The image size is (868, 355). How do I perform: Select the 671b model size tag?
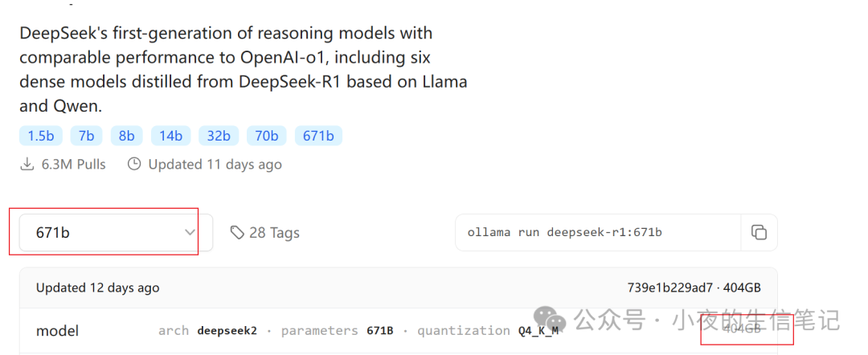(x=318, y=136)
